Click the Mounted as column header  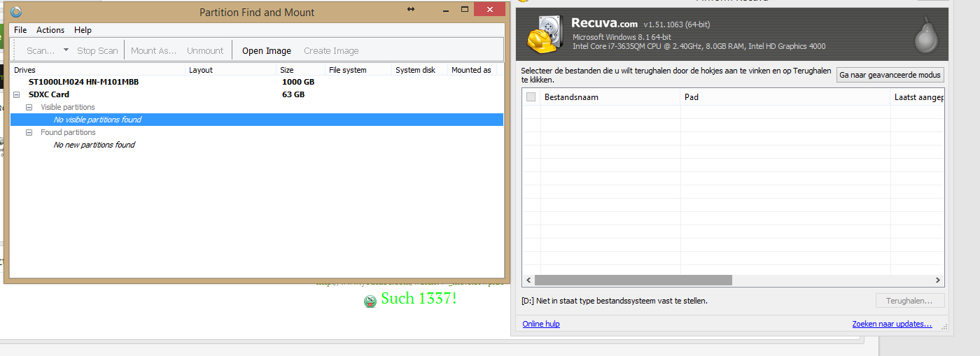472,70
